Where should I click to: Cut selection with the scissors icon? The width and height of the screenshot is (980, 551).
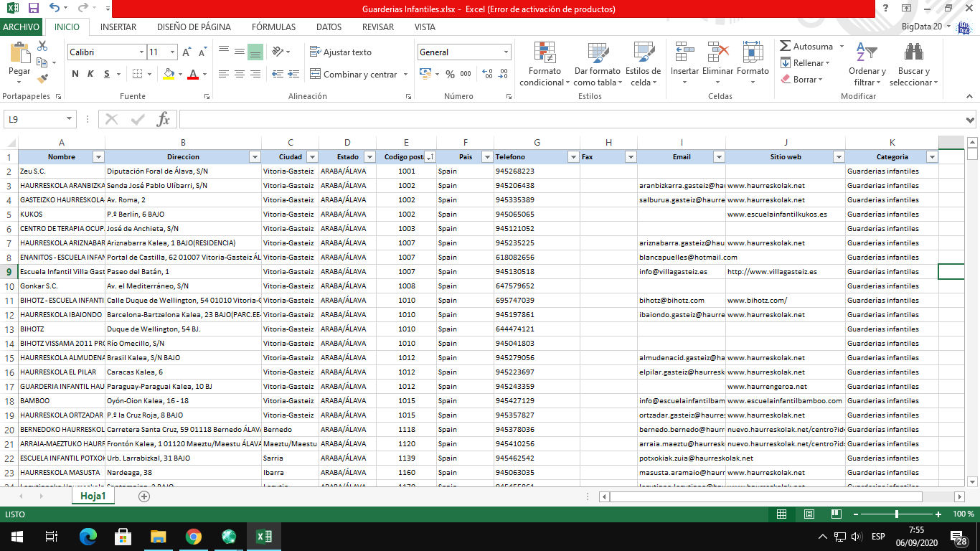tap(42, 47)
